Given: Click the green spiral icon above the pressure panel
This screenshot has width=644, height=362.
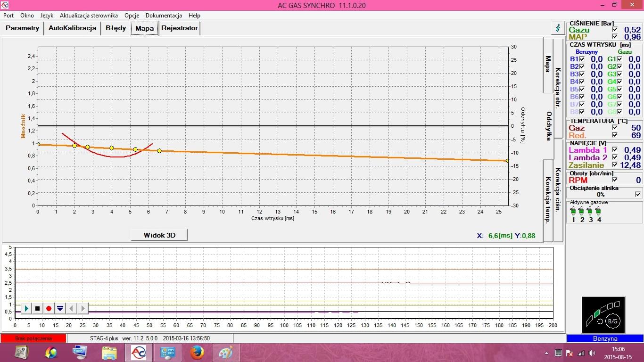Looking at the screenshot, I should click(558, 27).
